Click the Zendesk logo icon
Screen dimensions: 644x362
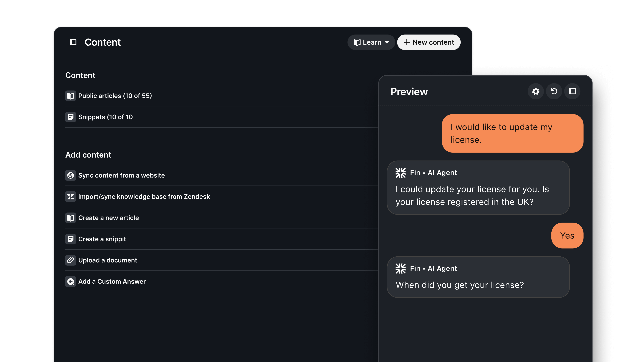click(x=70, y=197)
